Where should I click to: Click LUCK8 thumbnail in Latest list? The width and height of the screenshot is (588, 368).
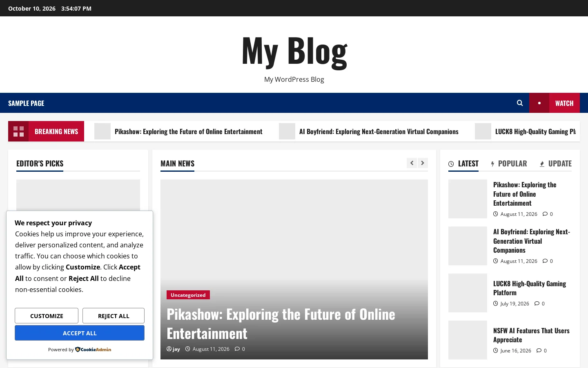tap(468, 293)
